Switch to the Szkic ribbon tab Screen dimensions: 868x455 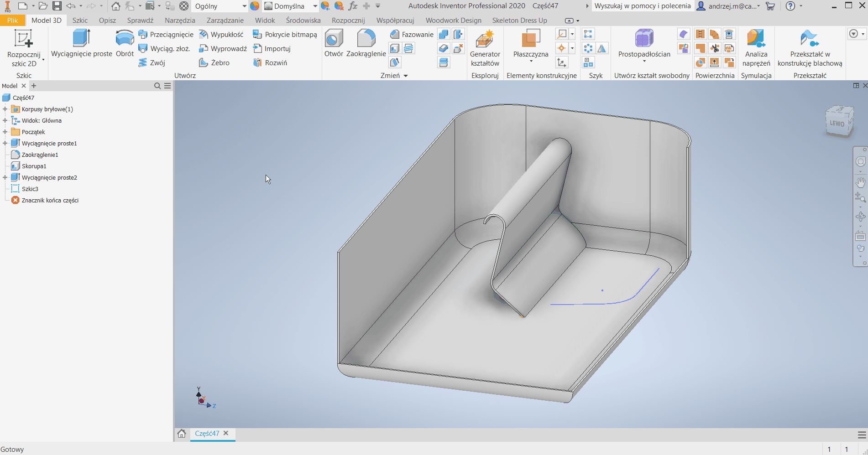point(80,21)
